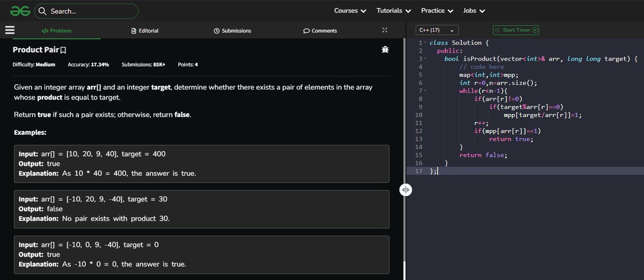Screen dimensions: 644x280
Task: Click the Start Timer button
Action: pyautogui.click(x=516, y=30)
